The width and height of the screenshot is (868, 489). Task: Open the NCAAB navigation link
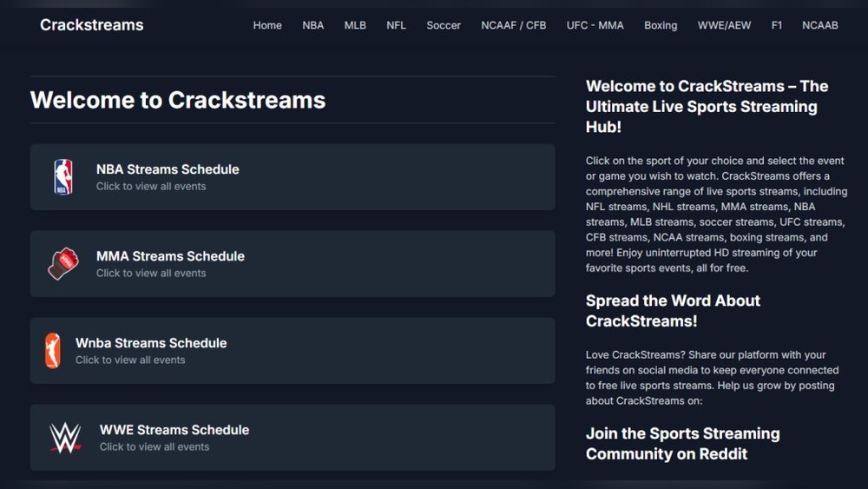[x=820, y=25]
